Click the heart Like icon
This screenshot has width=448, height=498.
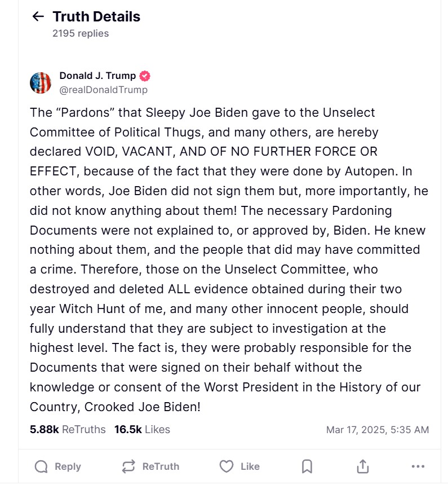click(227, 466)
